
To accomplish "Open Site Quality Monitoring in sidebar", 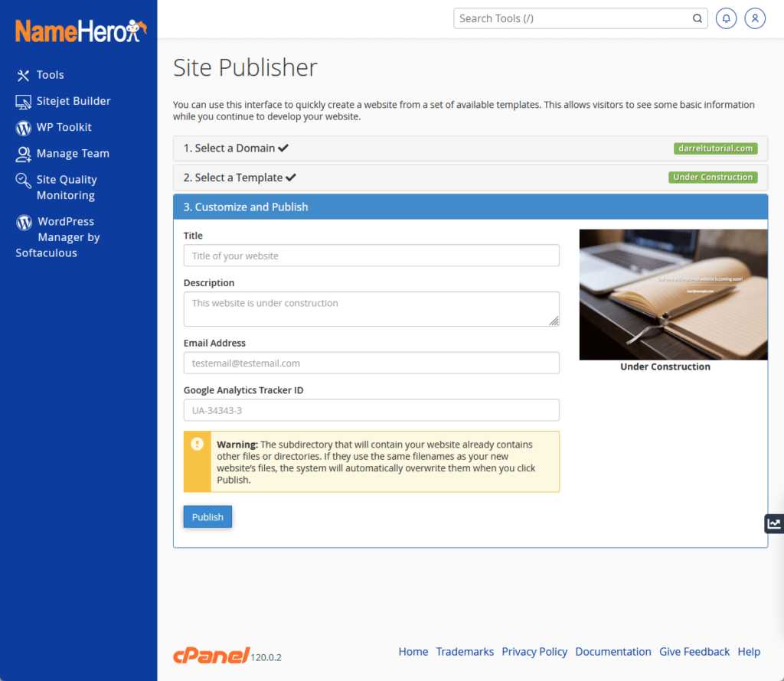I will pos(67,187).
